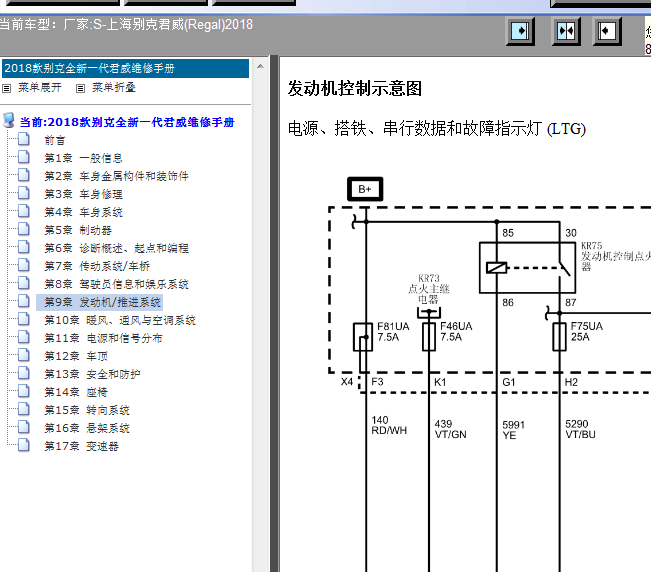
Task: Click the page icon beside 第15章
Action: 24,409
